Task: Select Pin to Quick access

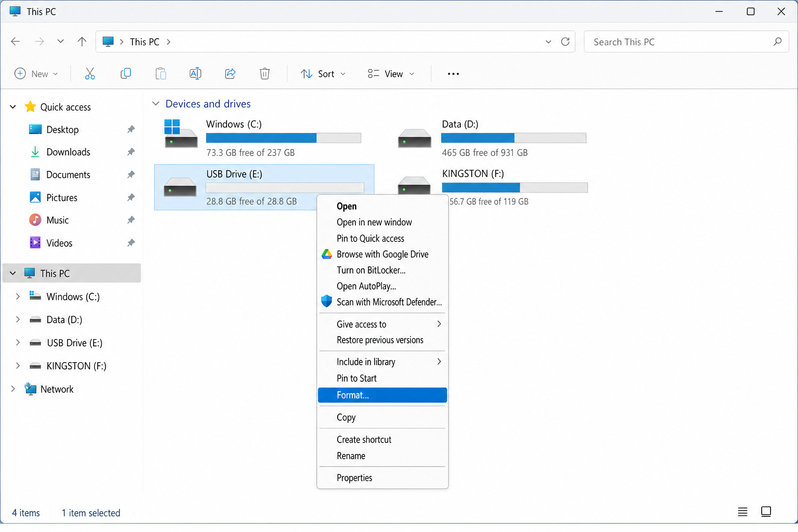Action: 382,238
